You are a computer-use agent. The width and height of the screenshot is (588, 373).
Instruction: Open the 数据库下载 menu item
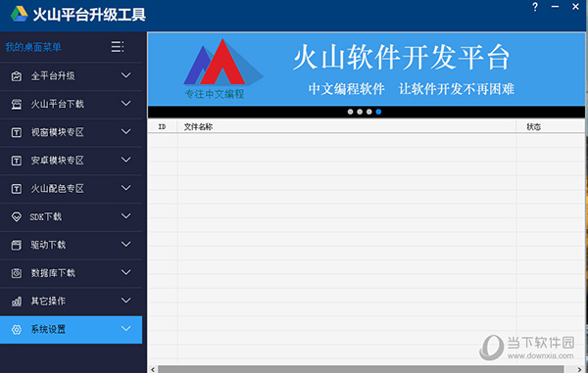tap(71, 273)
